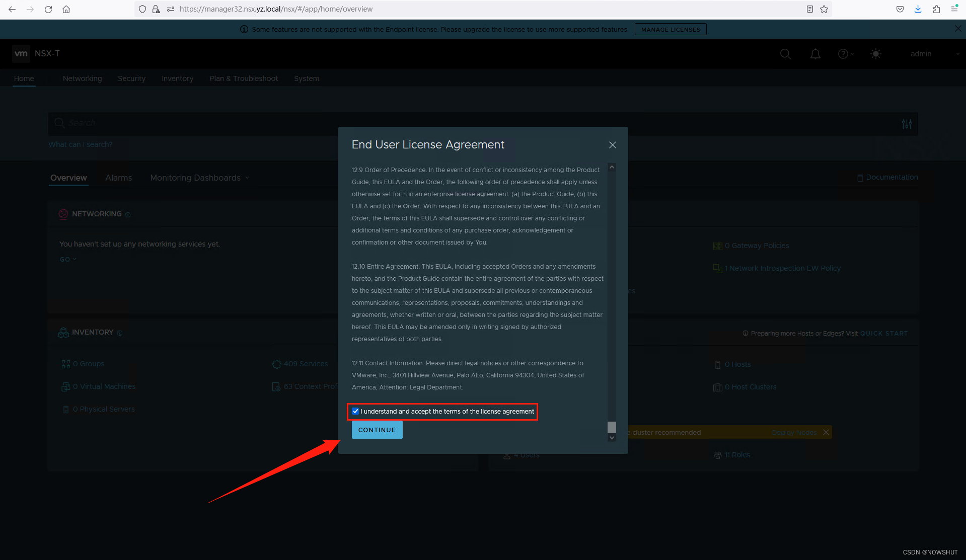
Task: Click the Networking section icon
Action: click(63, 214)
